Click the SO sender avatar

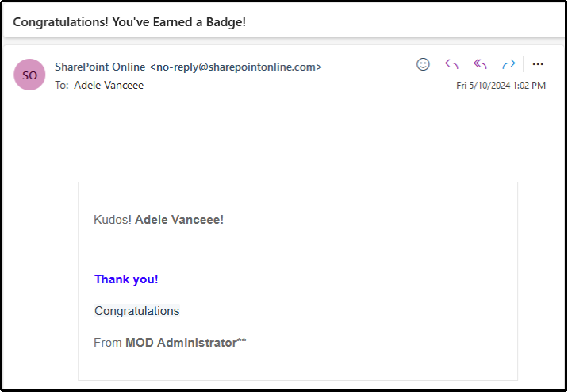29,75
